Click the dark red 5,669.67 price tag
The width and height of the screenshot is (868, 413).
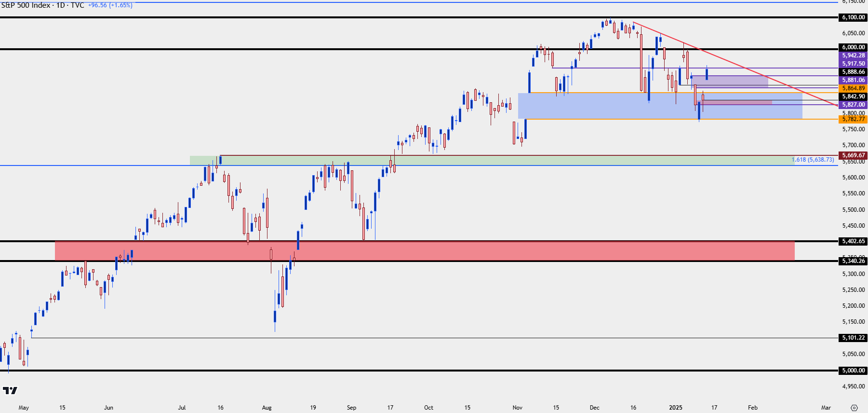coord(854,155)
